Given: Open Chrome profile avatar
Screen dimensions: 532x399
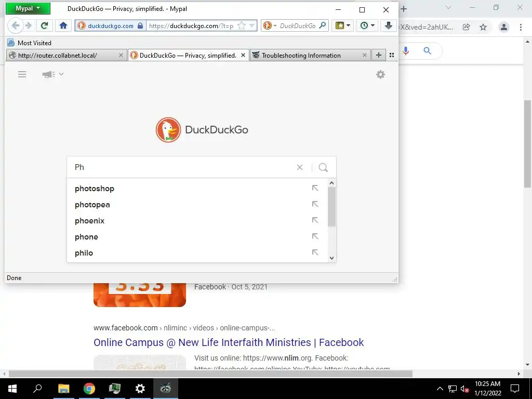Looking at the screenshot, I should coord(504,27).
